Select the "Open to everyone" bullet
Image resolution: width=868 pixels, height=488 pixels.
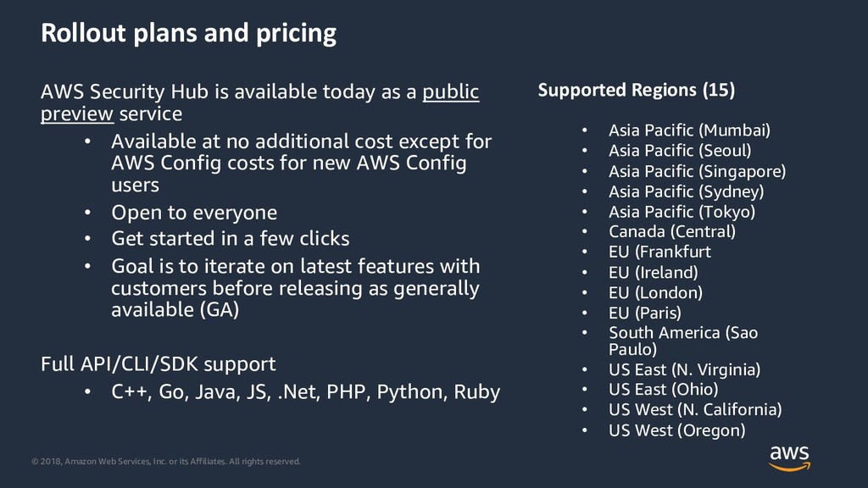[x=194, y=213]
